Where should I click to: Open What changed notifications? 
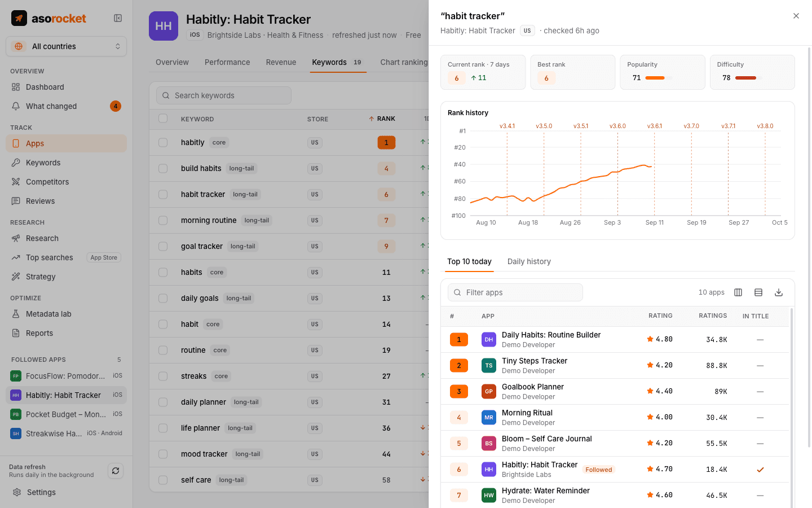tap(66, 106)
